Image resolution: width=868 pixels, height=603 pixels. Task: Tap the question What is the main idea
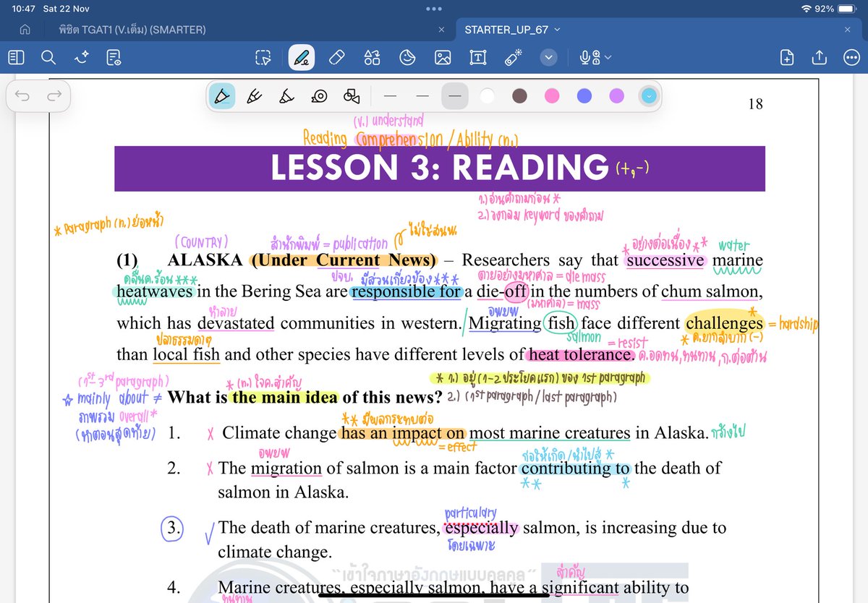pos(305,397)
